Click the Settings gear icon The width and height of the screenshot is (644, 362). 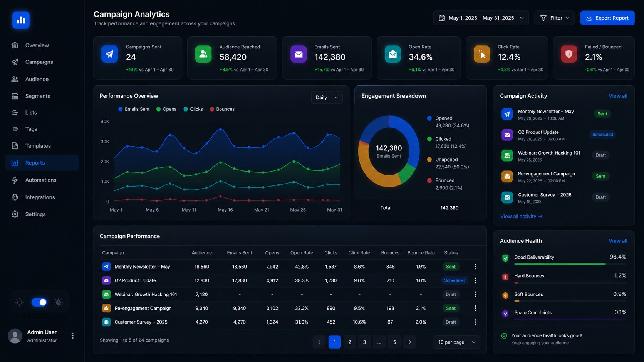(15, 214)
